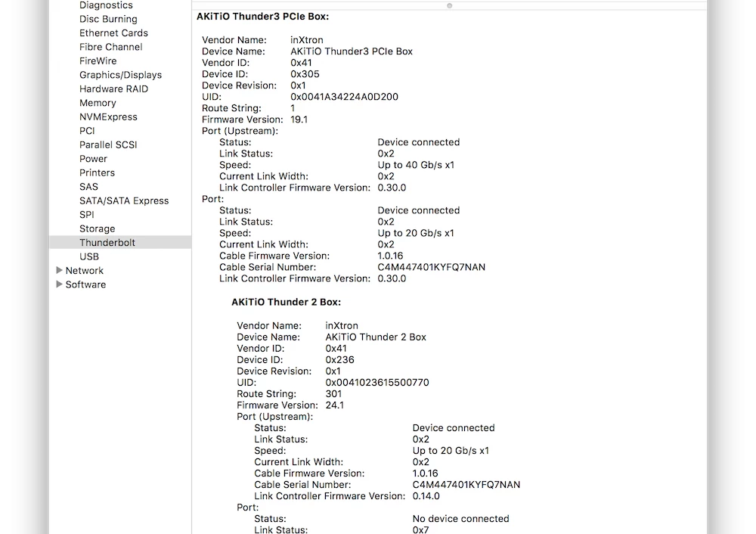Screen dimensions: 756x534
Task: Click Thunder3 Port (Upstream) label
Action: tap(240, 131)
